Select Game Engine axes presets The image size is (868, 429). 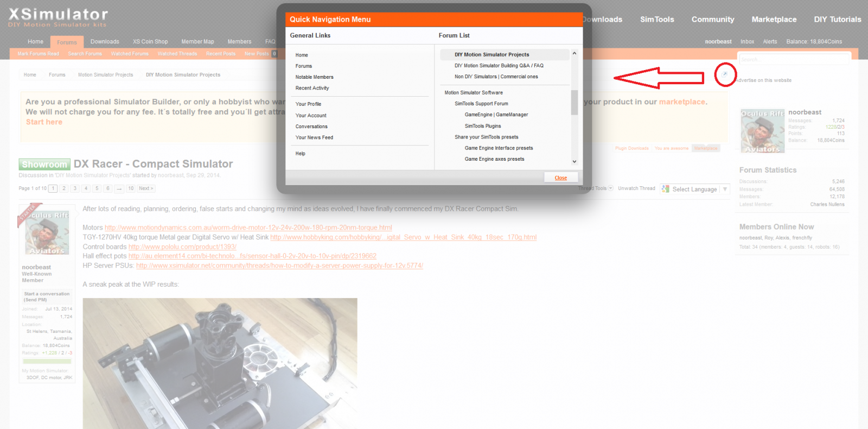(494, 159)
